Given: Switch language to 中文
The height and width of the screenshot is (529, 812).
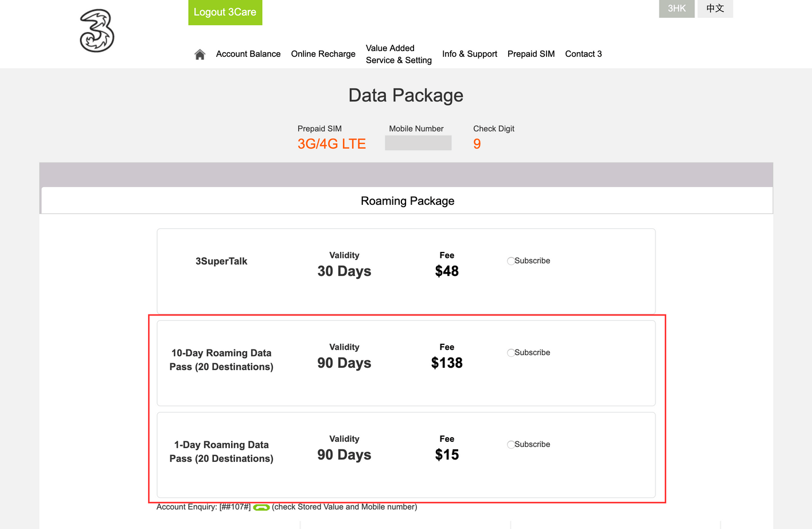Looking at the screenshot, I should tap(715, 9).
